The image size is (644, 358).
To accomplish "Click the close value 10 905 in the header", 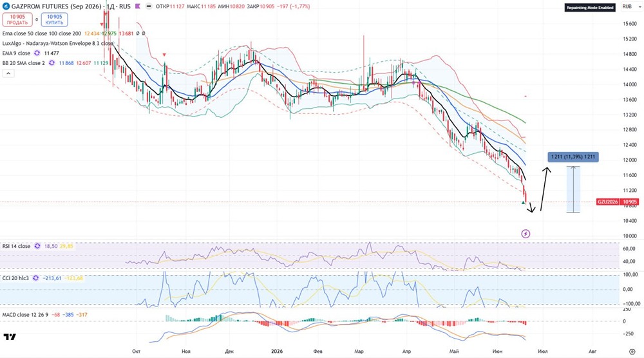I will [x=267, y=6].
